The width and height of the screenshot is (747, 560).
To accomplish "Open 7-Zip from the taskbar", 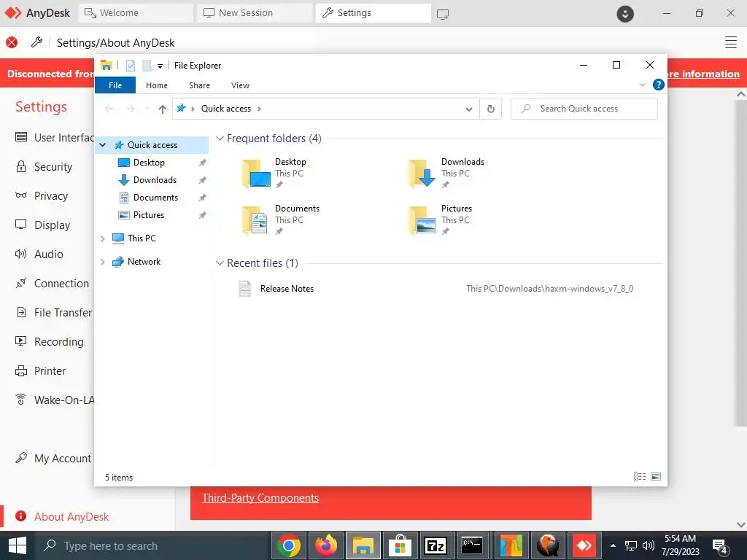I will click(x=436, y=545).
